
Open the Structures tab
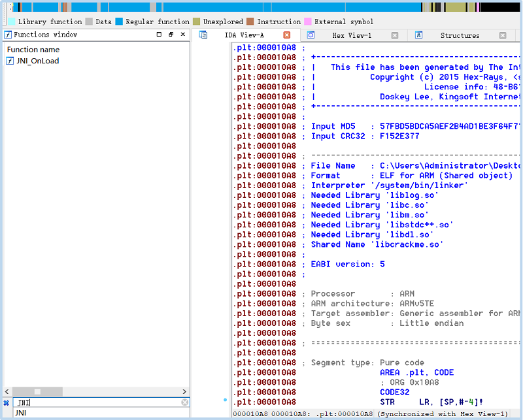tap(460, 35)
